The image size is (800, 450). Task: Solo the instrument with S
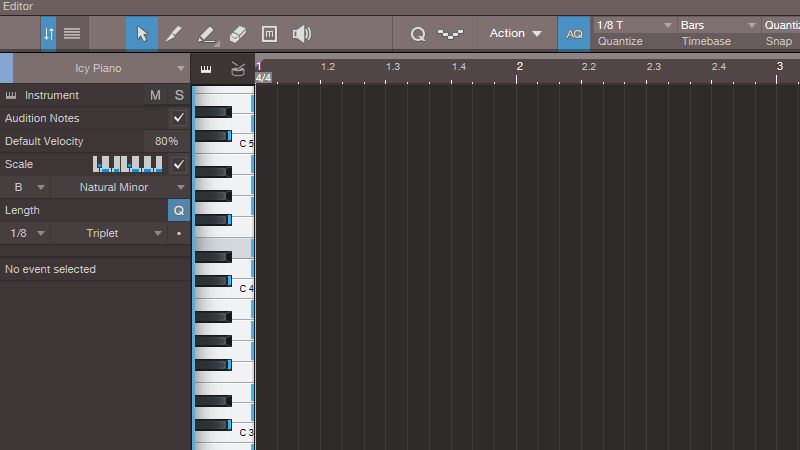click(x=179, y=95)
